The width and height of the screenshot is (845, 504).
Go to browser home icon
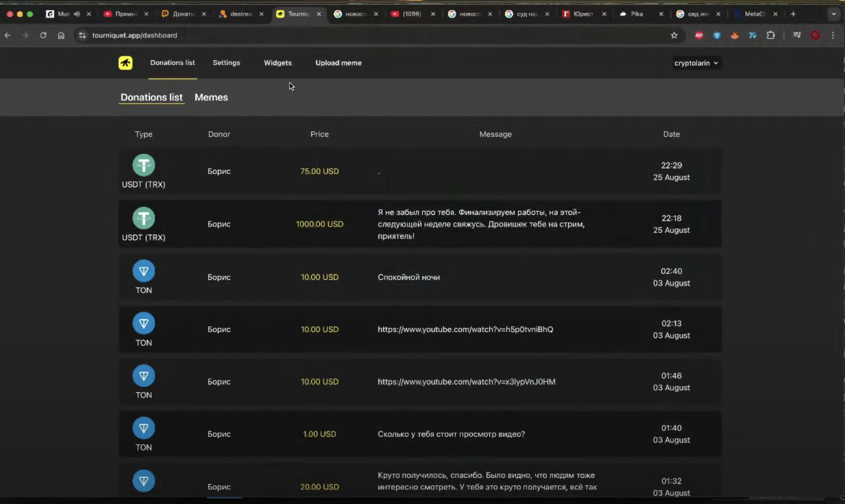tap(61, 35)
